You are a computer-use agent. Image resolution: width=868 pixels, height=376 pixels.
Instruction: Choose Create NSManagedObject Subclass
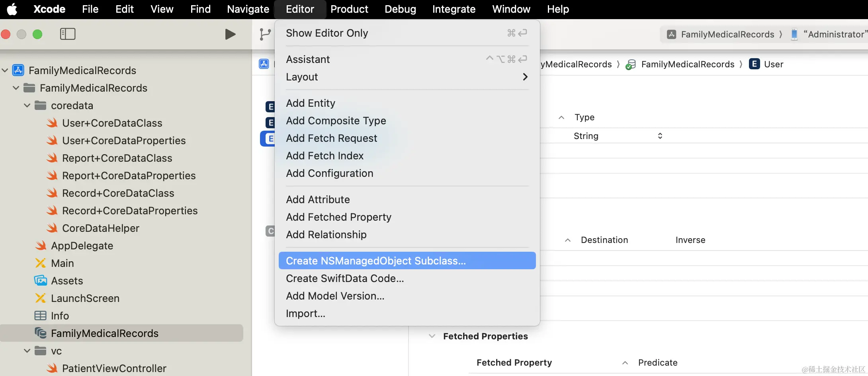[x=407, y=260]
